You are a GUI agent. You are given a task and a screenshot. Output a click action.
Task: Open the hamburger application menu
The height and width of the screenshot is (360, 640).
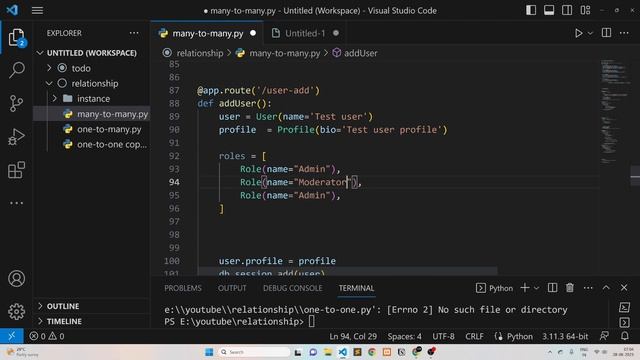point(37,10)
